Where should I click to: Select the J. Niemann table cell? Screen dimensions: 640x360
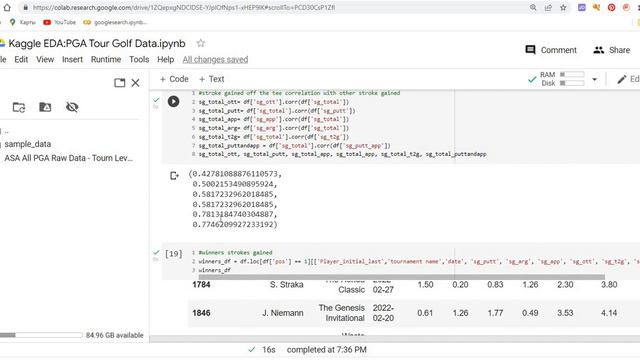[x=282, y=313]
